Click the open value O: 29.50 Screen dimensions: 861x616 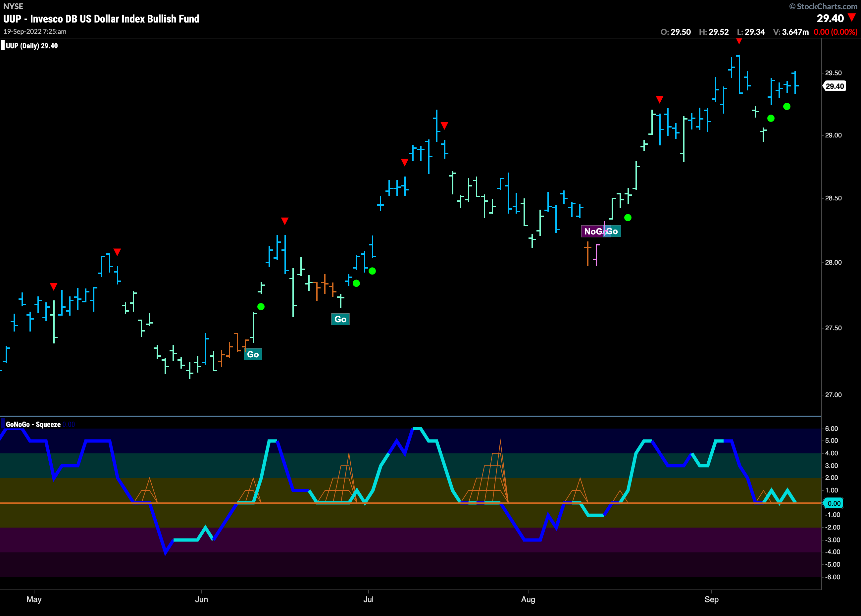[676, 32]
